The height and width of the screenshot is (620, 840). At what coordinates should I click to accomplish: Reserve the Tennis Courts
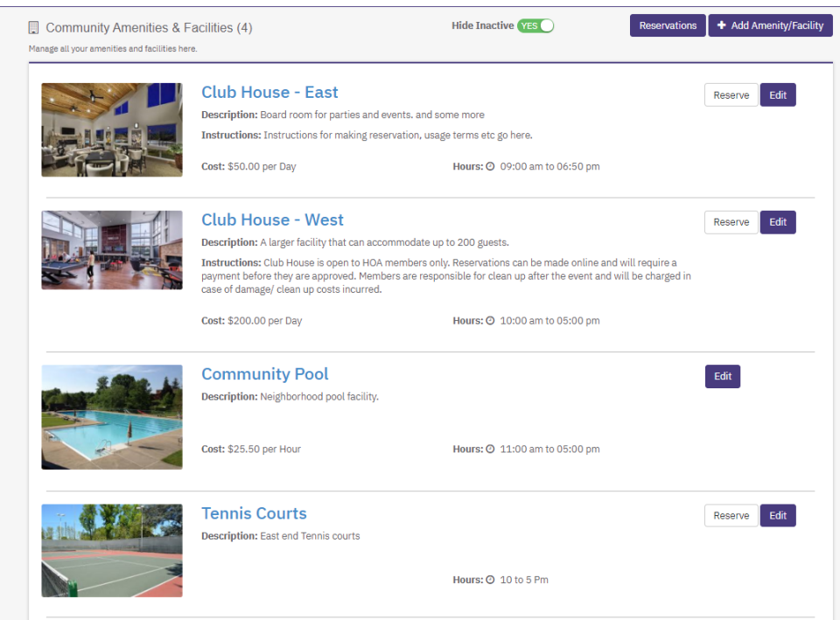[731, 516]
